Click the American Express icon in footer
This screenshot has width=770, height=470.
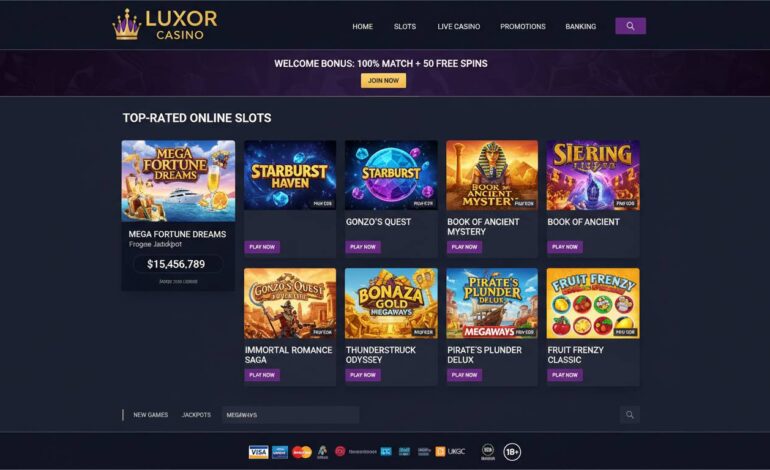[280, 452]
